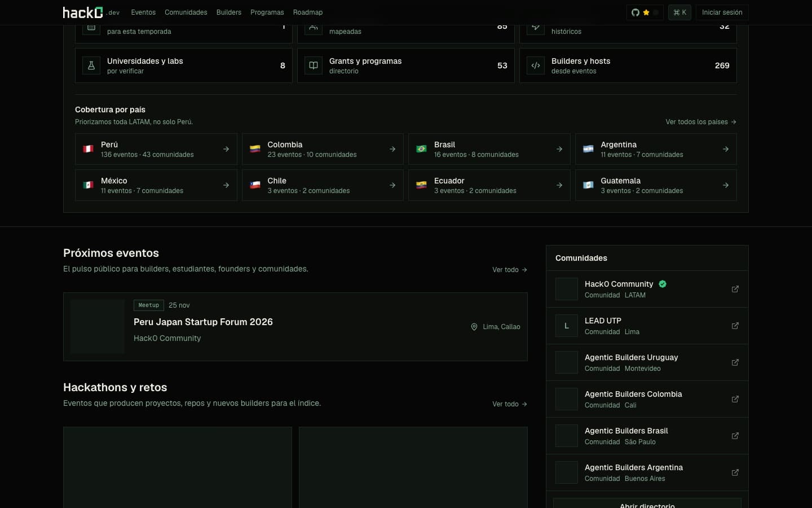Open the Comunidades nav item
The image size is (812, 508).
pos(186,12)
